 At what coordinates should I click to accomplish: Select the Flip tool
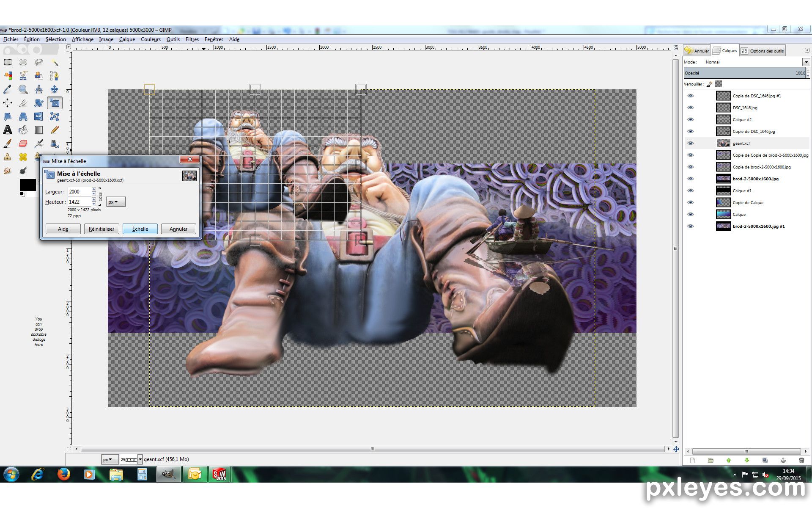coord(39,116)
